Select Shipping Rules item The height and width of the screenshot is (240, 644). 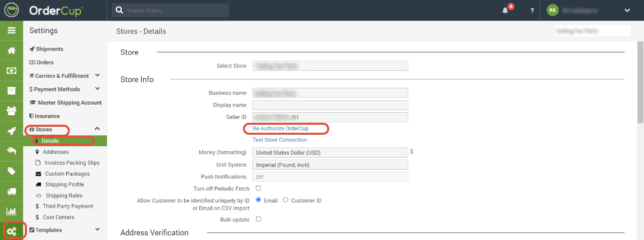click(65, 196)
